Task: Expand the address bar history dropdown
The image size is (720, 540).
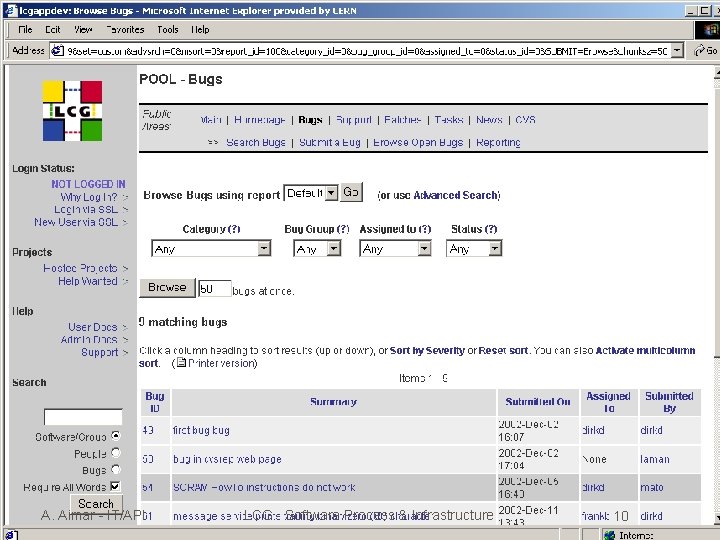Action: [677, 51]
